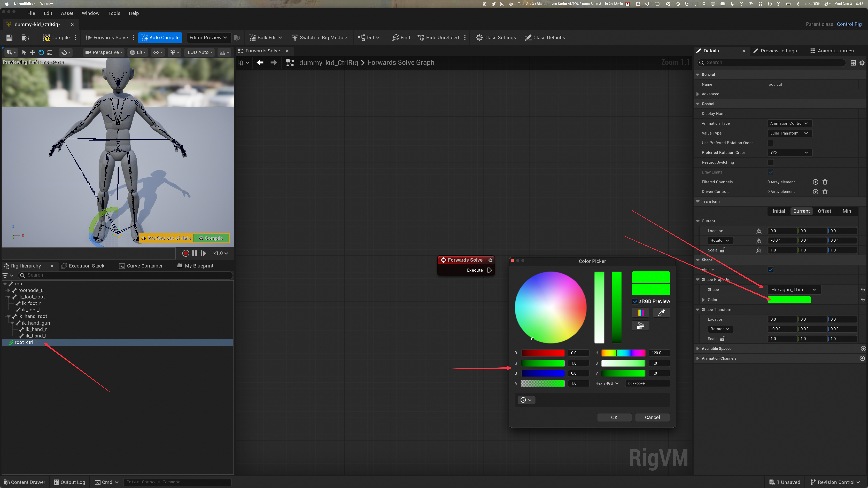This screenshot has width=868, height=488.
Task: Empty the Driven Controls array
Action: 825,192
